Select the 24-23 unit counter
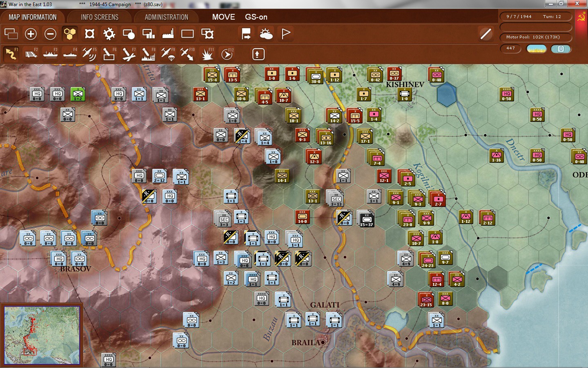Screen dimensions: 588x368 (428, 260)
